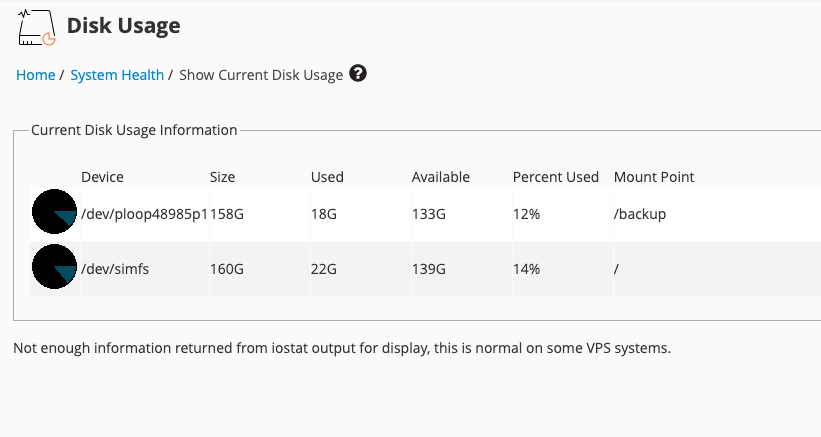This screenshot has width=821, height=437.
Task: Click the iostat information notice text
Action: (342, 349)
